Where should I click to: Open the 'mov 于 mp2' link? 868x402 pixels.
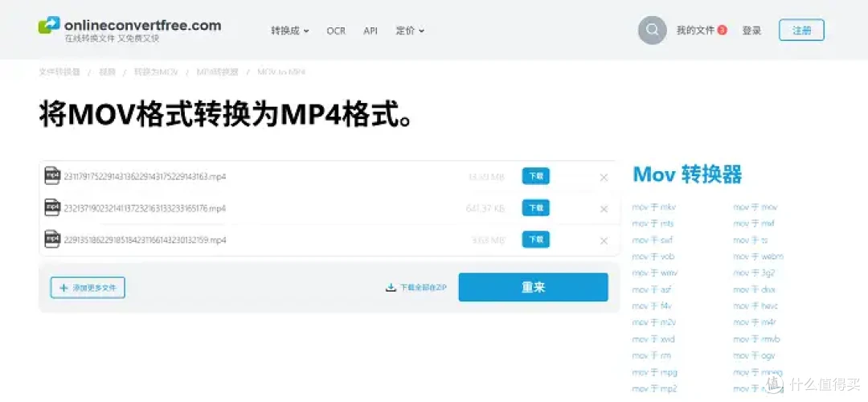[654, 388]
